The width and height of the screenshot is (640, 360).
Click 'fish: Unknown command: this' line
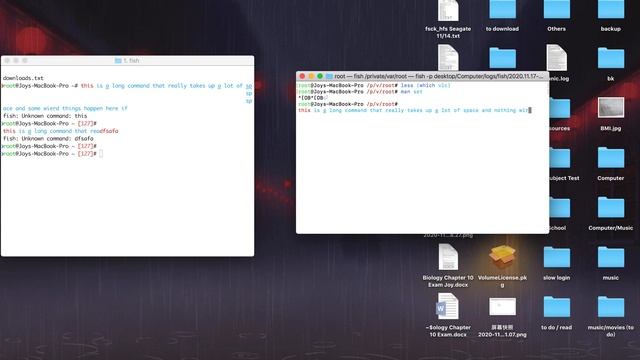tap(45, 116)
